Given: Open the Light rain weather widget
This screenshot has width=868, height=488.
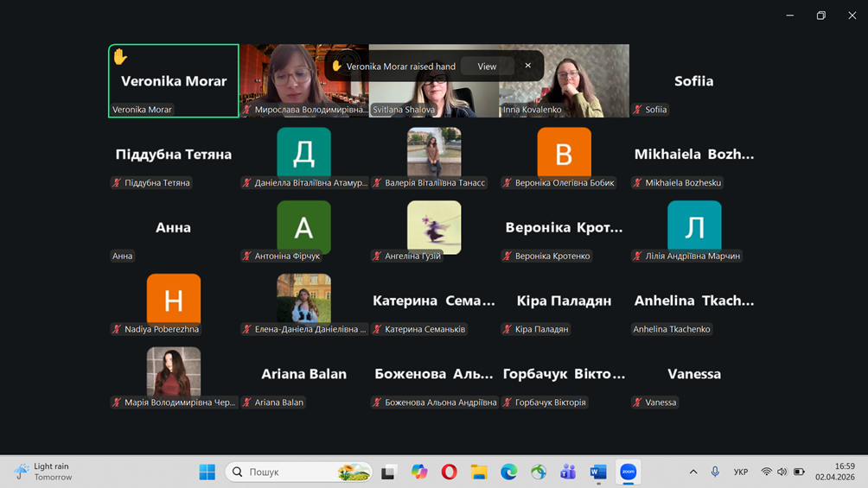Looking at the screenshot, I should pos(44,472).
